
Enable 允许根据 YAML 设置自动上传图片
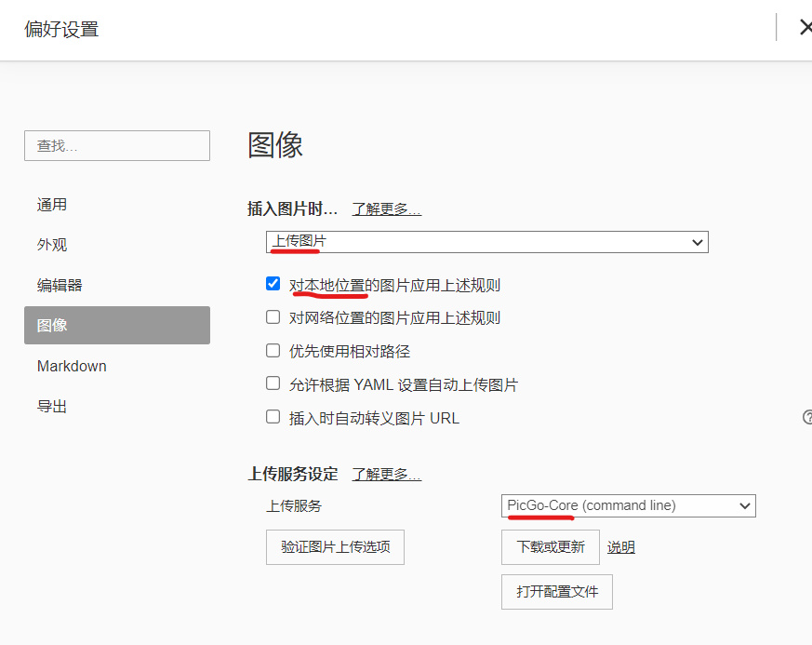[x=273, y=383]
